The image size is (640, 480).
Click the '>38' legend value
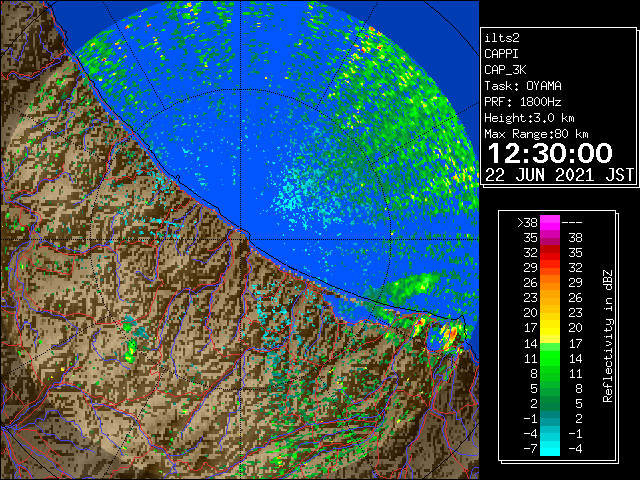click(527, 223)
